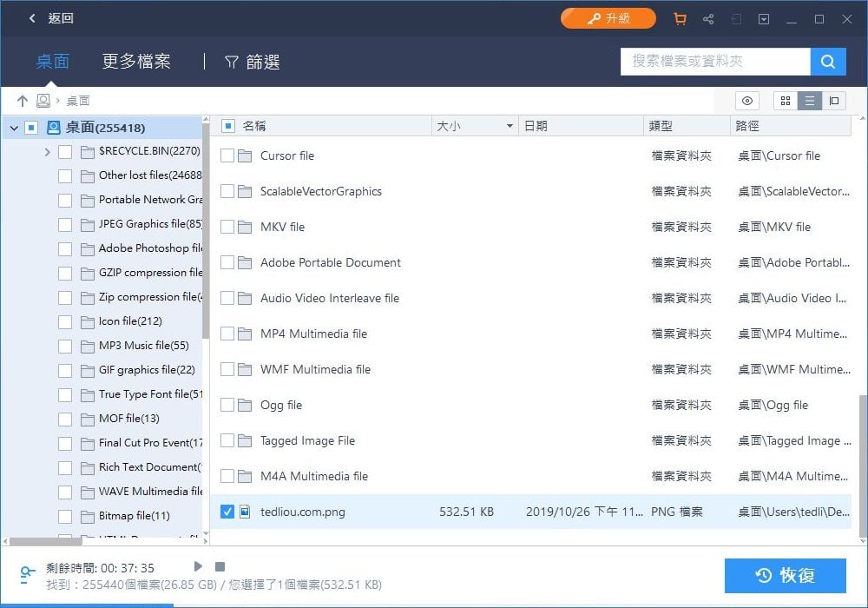This screenshot has width=868, height=608.
Task: Switch to the 桌面 tab
Action: tap(52, 61)
